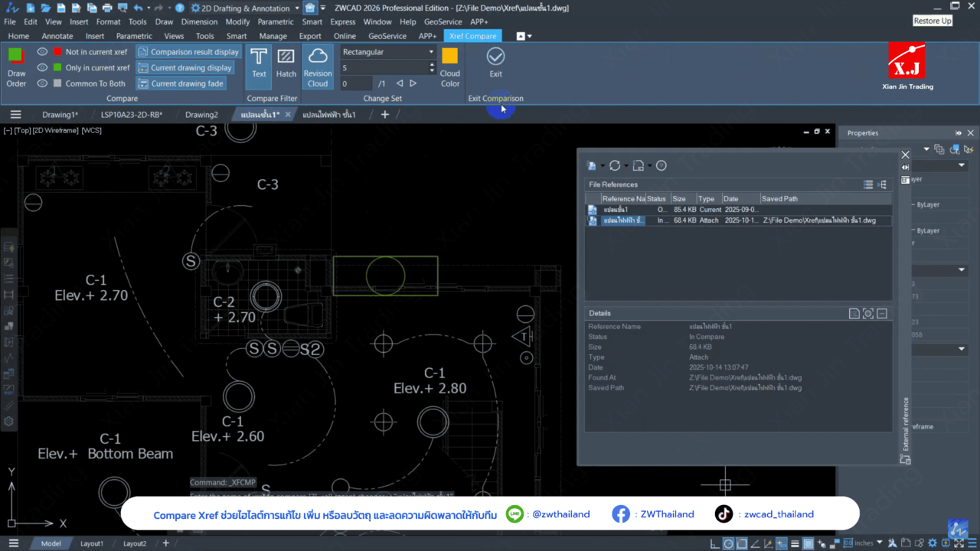Toggle the Text compare filter

pos(259,64)
